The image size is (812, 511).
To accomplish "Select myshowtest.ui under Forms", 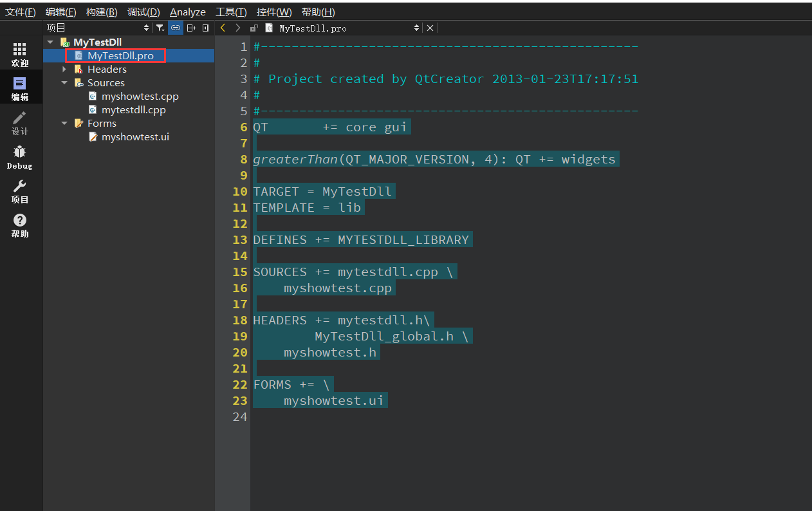I will (x=135, y=136).
